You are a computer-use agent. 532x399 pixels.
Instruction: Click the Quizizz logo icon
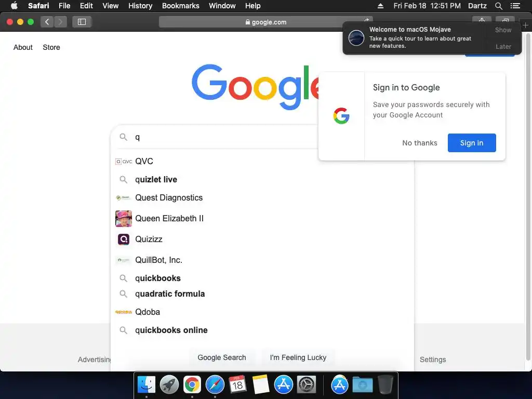(124, 239)
